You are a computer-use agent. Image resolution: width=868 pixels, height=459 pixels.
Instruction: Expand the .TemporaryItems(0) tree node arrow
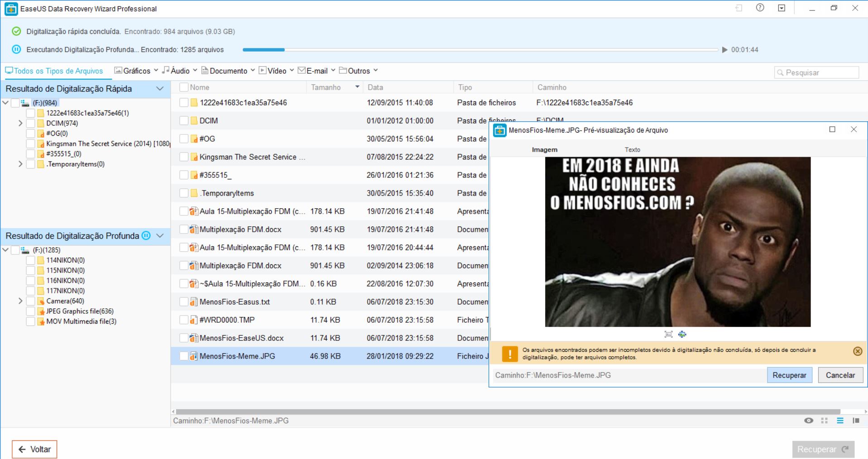pos(20,164)
